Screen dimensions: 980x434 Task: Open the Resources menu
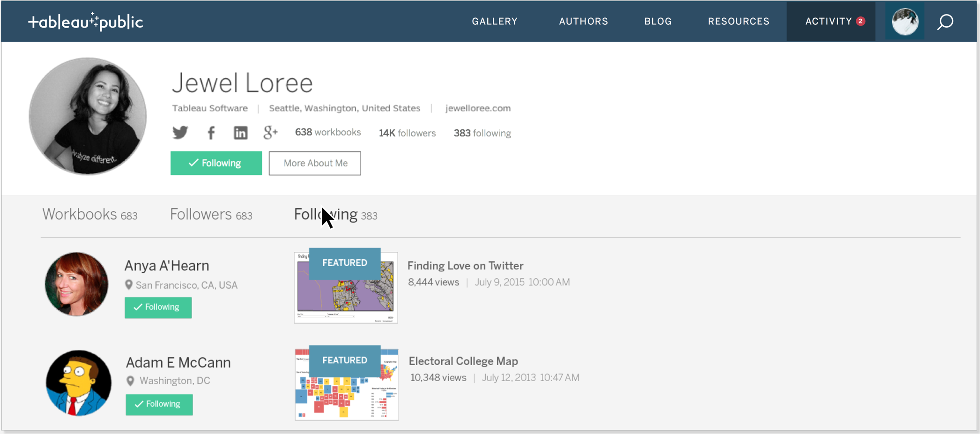click(738, 21)
